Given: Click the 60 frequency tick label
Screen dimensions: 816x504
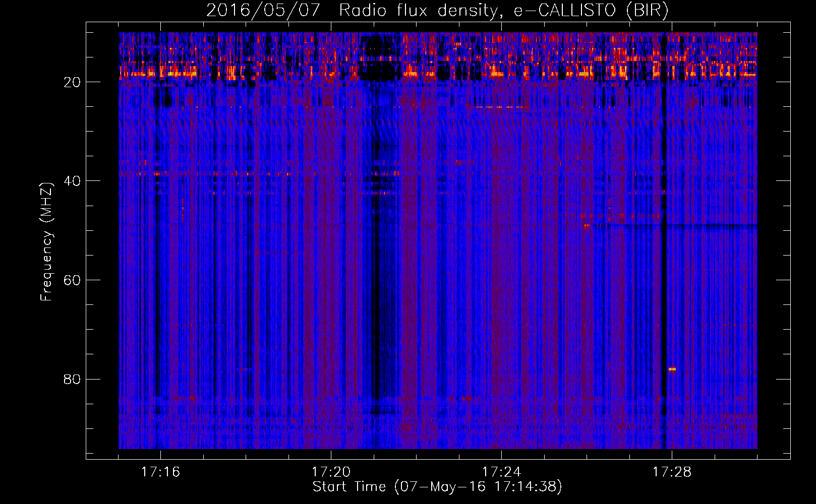Looking at the screenshot, I should point(72,280).
